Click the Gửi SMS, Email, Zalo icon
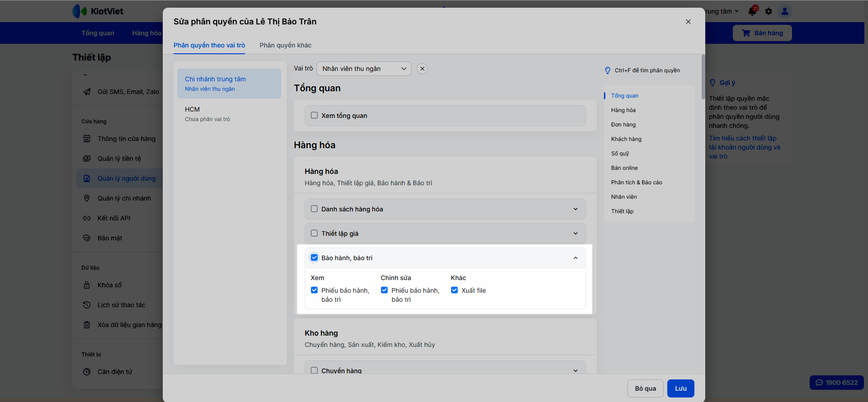Screen dimensions: 868x402 click(87, 92)
